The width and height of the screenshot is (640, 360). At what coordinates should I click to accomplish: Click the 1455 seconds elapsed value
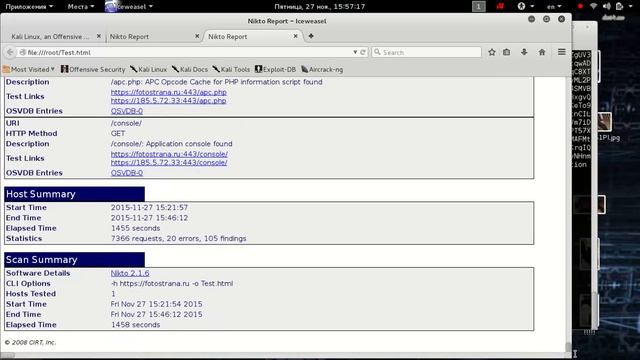point(136,228)
